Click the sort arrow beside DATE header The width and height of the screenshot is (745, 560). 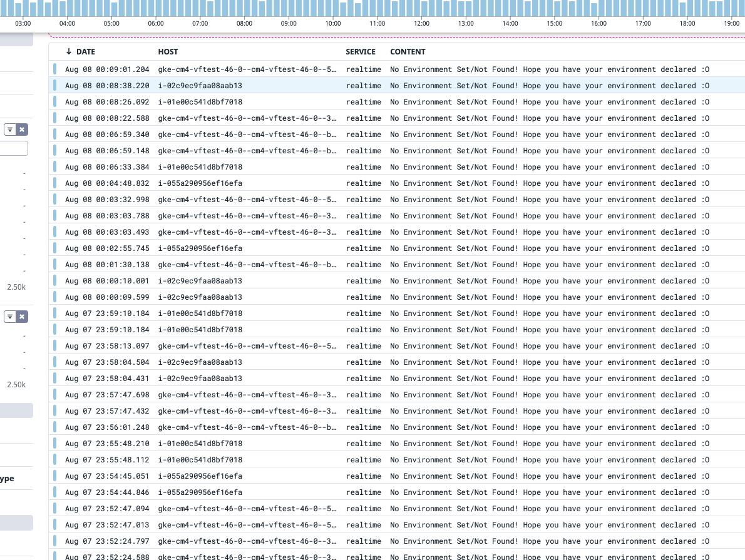(x=69, y=52)
